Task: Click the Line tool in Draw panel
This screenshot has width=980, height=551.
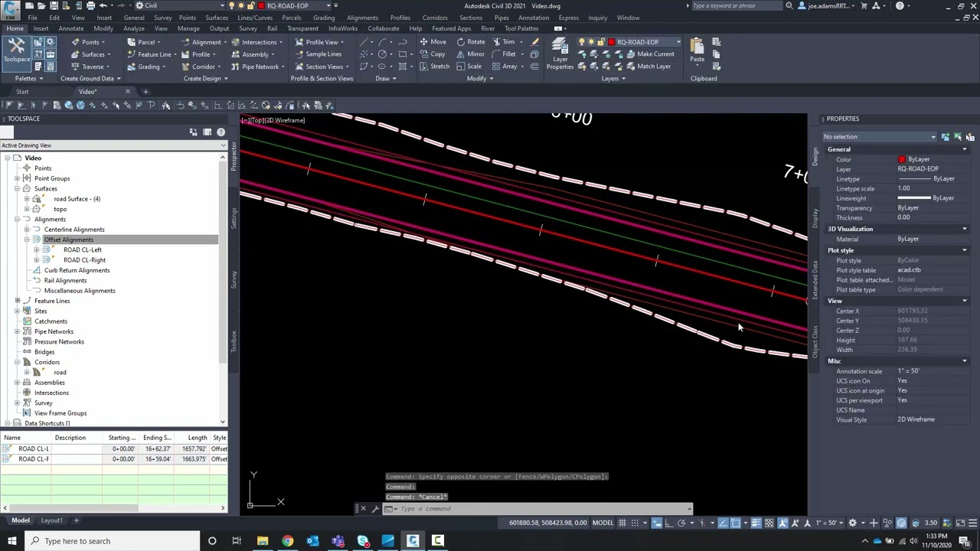Action: point(365,42)
